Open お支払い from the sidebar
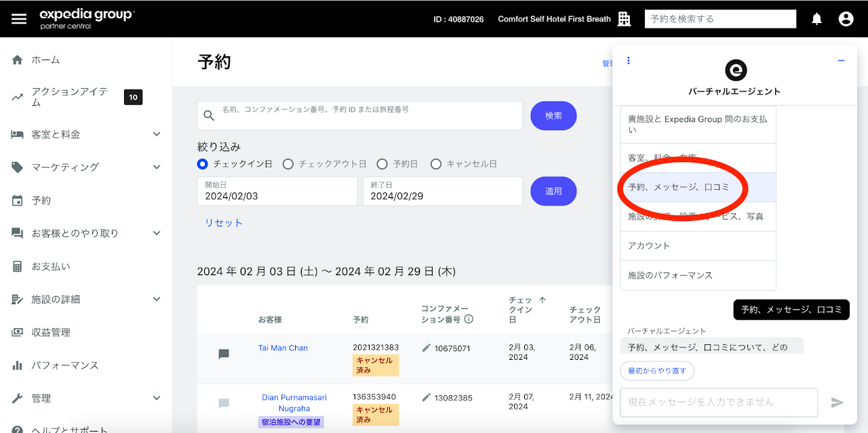The image size is (868, 433). [50, 266]
